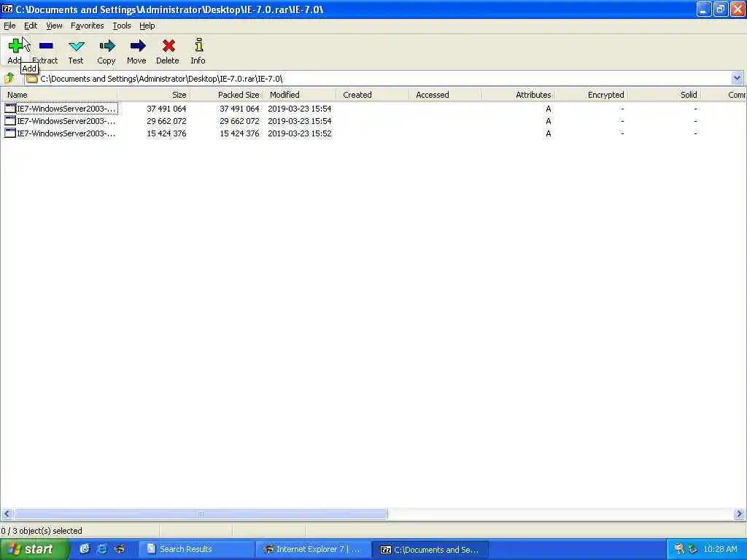This screenshot has width=747, height=560.
Task: Click the Copy toolbar icon
Action: [x=107, y=46]
